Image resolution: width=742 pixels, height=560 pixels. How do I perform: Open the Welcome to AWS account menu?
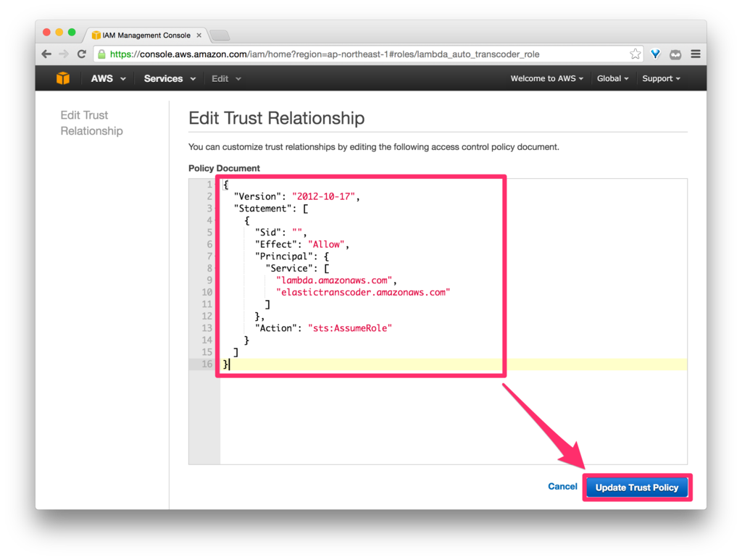click(x=546, y=78)
